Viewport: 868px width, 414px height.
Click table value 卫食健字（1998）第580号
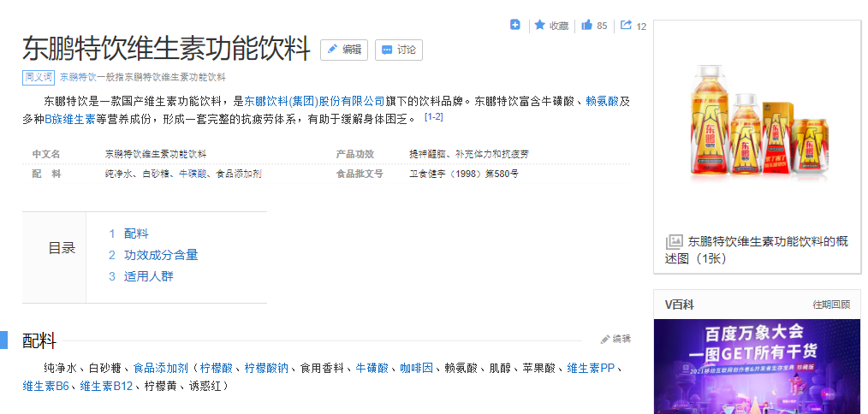tap(464, 174)
